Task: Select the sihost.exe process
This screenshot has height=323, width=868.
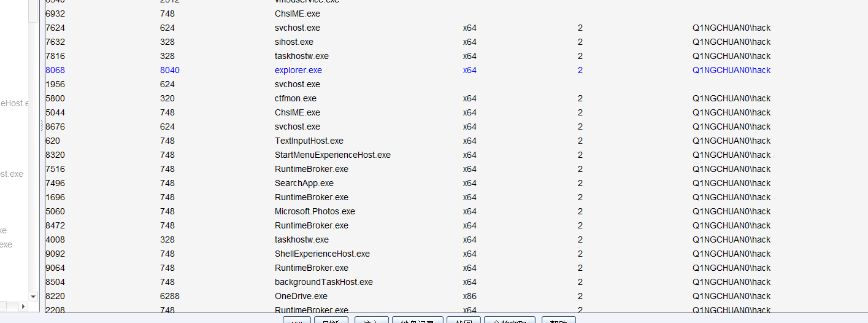Action: [x=294, y=42]
